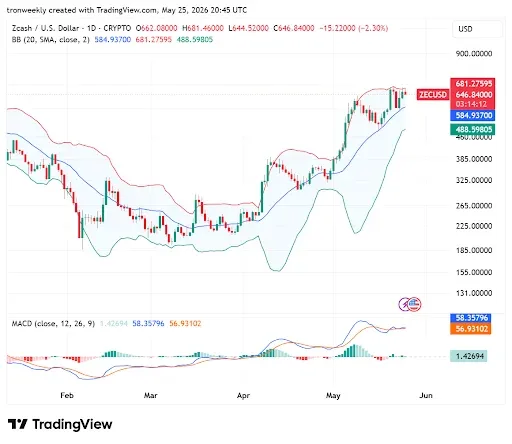Click the 646.84000 current price tag
This screenshot has height=444, width=512.
[473, 95]
